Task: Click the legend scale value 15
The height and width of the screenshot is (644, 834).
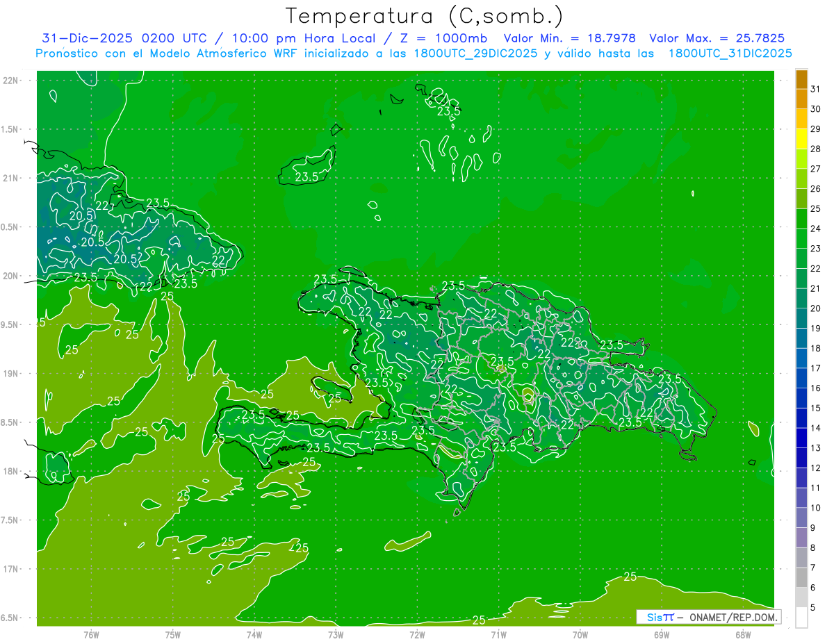Action: pos(816,408)
